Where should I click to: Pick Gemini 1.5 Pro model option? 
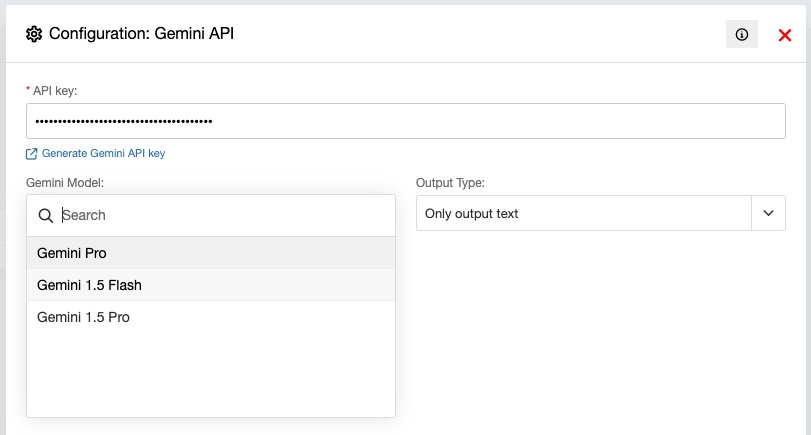211,317
